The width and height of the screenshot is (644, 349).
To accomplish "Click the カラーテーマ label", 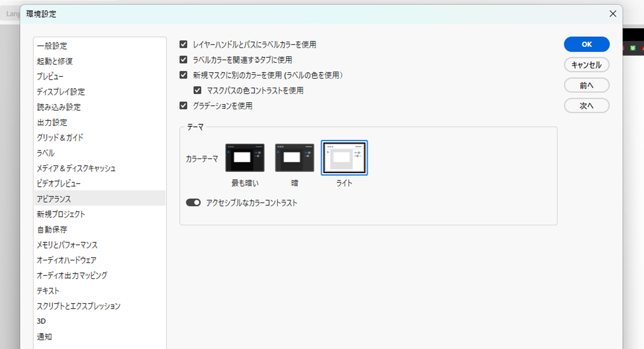I will [202, 159].
